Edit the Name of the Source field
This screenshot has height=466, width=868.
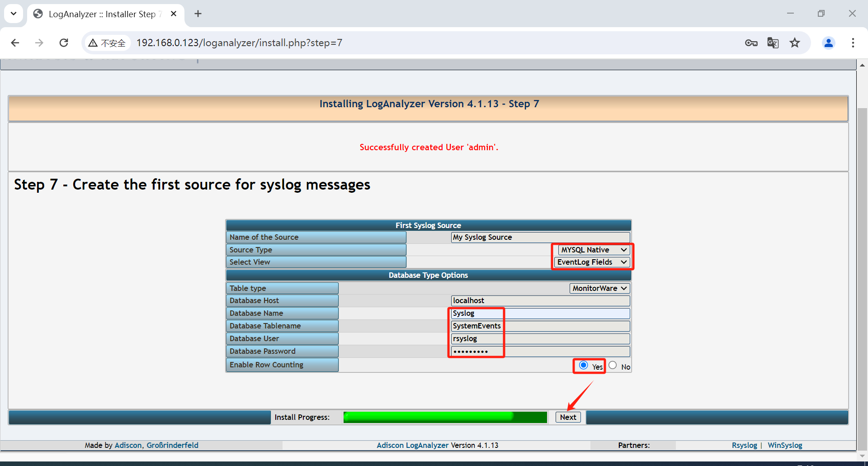541,237
